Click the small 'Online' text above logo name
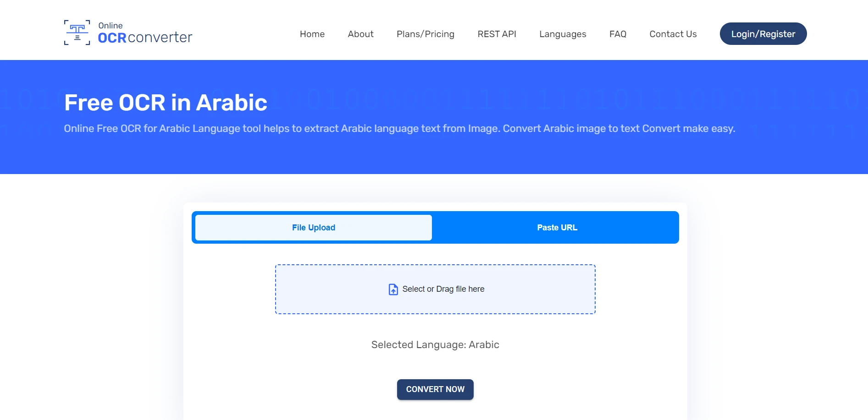 tap(111, 26)
